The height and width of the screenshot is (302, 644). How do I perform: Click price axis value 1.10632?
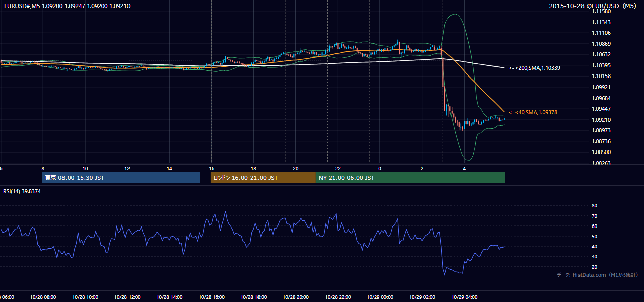601,54
